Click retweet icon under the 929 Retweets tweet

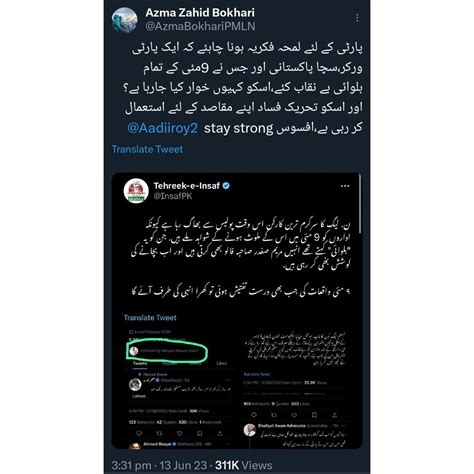pyautogui.click(x=274, y=415)
